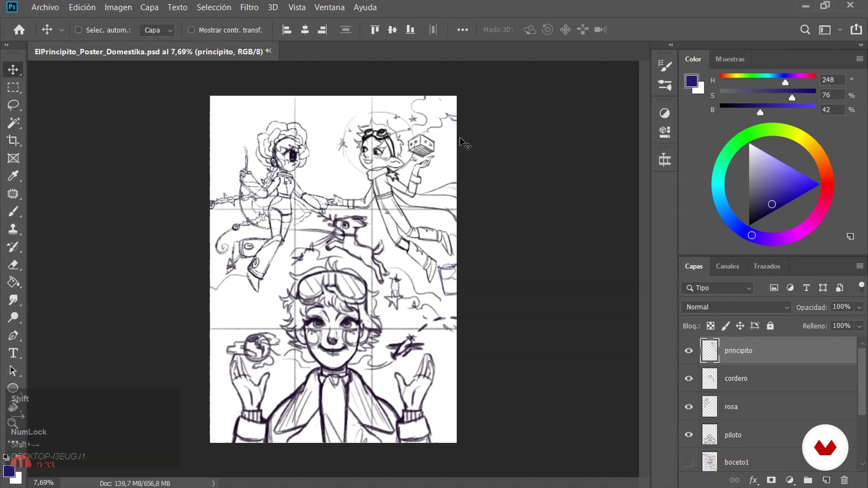The image size is (868, 488).
Task: Open the Filtro menu
Action: click(249, 7)
